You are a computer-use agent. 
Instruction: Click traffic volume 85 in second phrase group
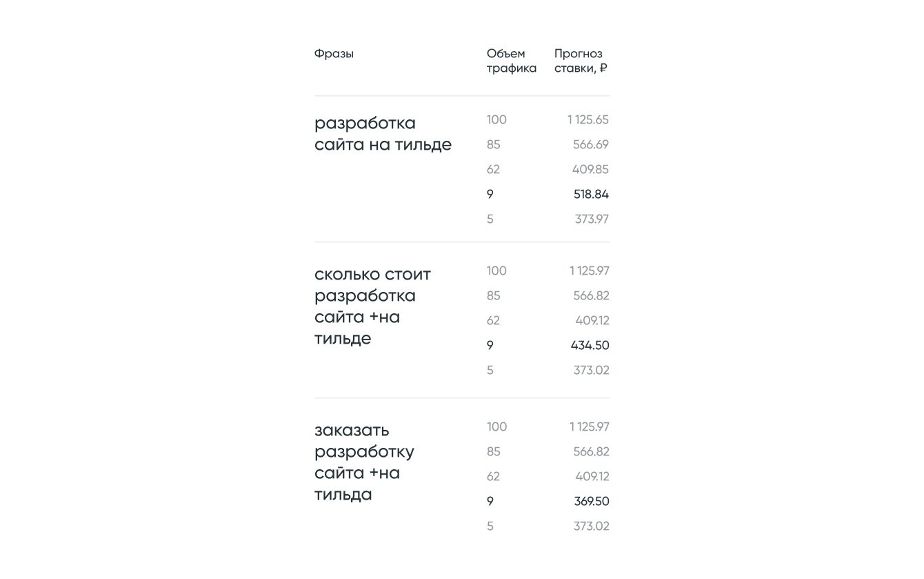point(493,296)
